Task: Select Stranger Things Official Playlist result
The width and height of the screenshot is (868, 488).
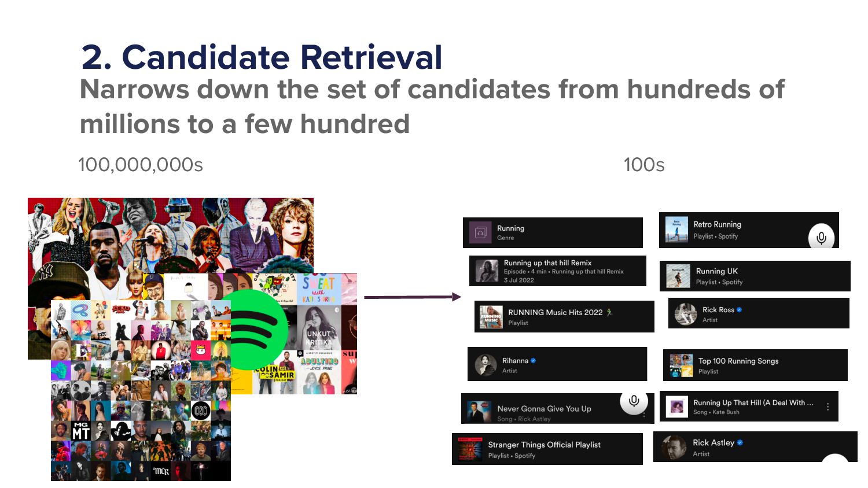Action: tap(547, 449)
